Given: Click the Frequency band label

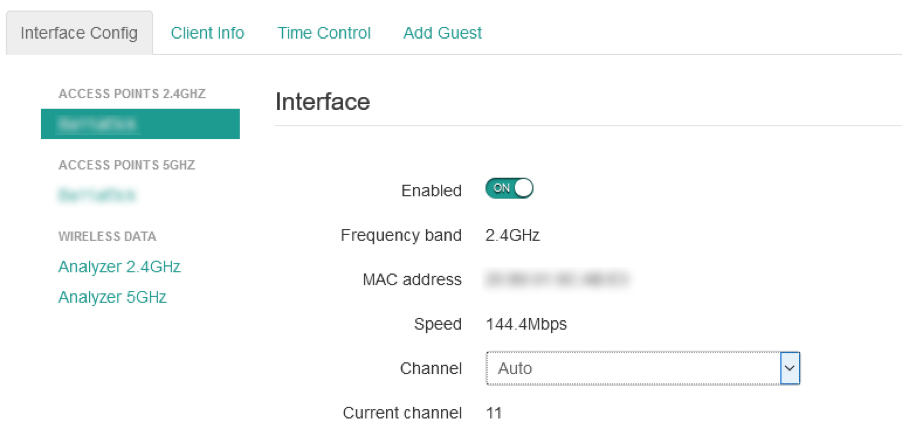Looking at the screenshot, I should click(x=401, y=235).
